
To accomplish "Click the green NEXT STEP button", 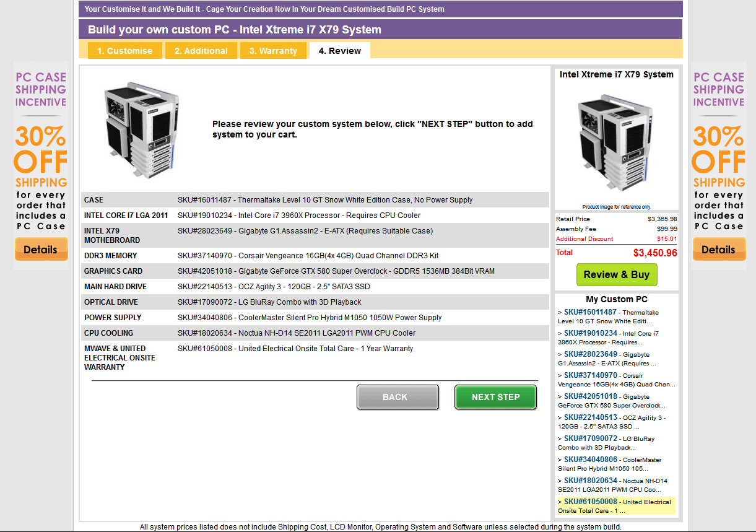I will coord(495,397).
